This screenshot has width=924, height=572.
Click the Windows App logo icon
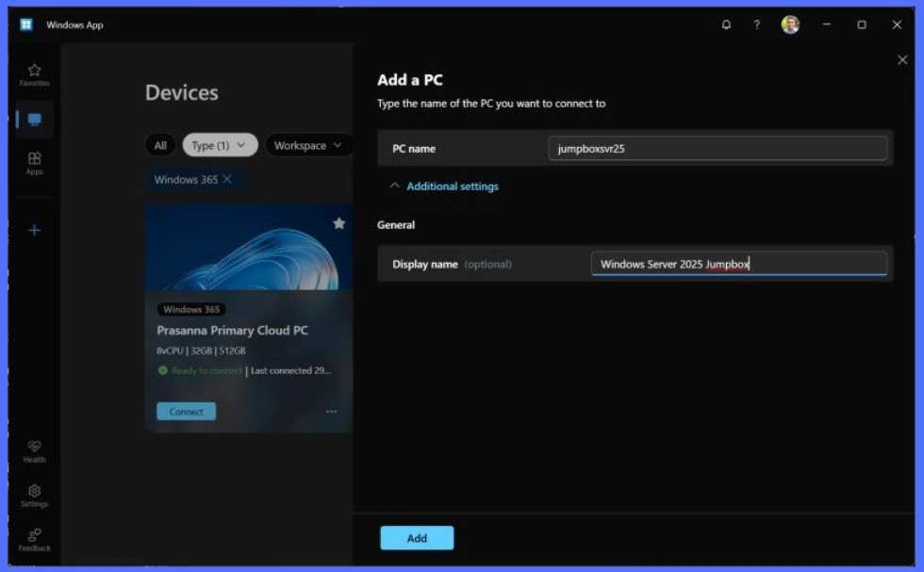pos(26,25)
